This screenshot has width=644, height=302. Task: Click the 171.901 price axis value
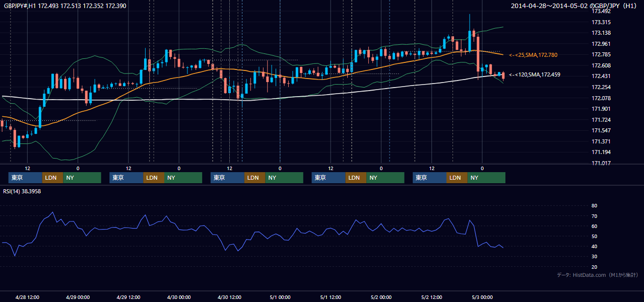(601, 109)
